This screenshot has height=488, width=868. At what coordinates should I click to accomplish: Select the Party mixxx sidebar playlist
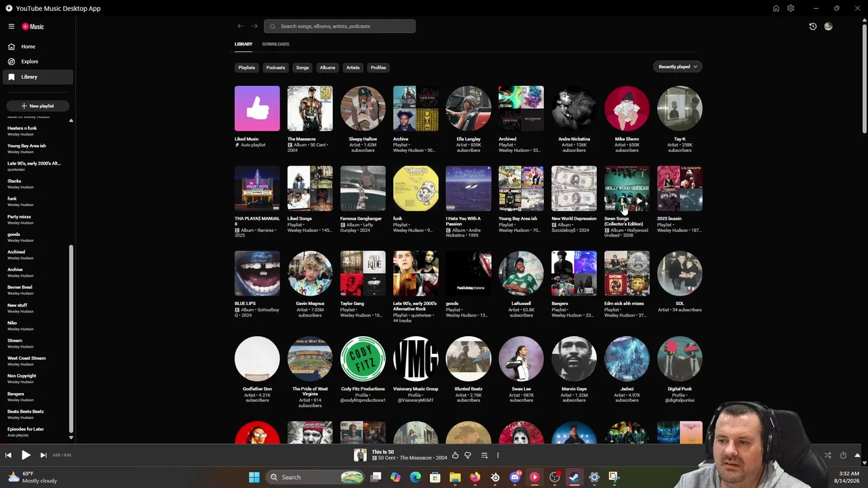pos(37,220)
